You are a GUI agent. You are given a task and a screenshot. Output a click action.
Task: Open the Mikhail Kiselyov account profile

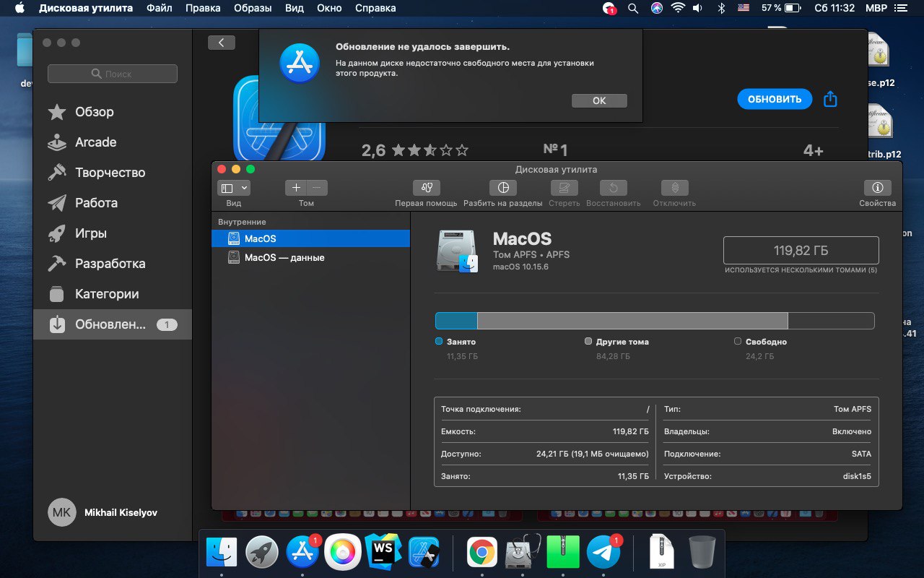tap(103, 512)
